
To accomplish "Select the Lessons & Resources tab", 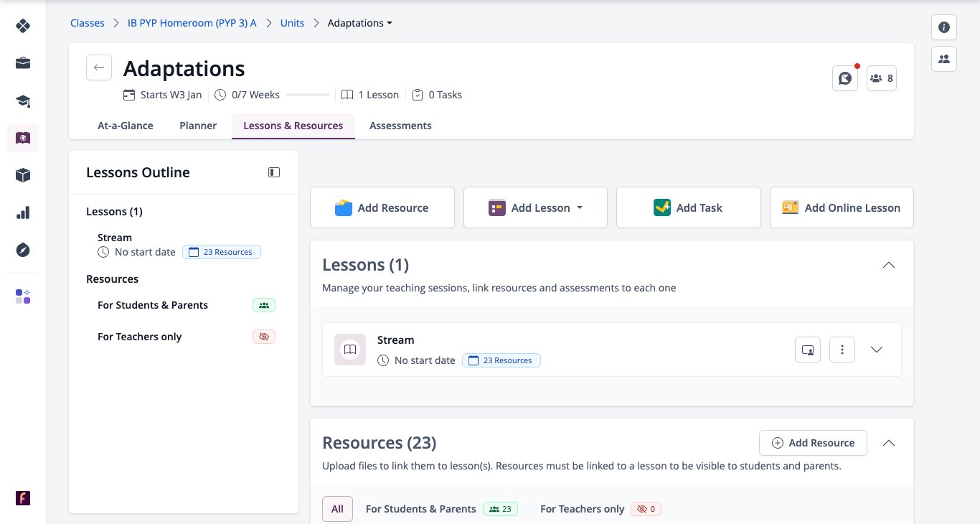I will [293, 126].
